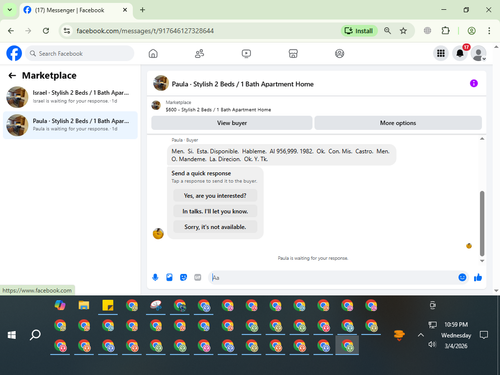Image resolution: width=500 pixels, height=375 pixels.
Task: Open the notifications bell with 17 badge
Action: pos(460,53)
